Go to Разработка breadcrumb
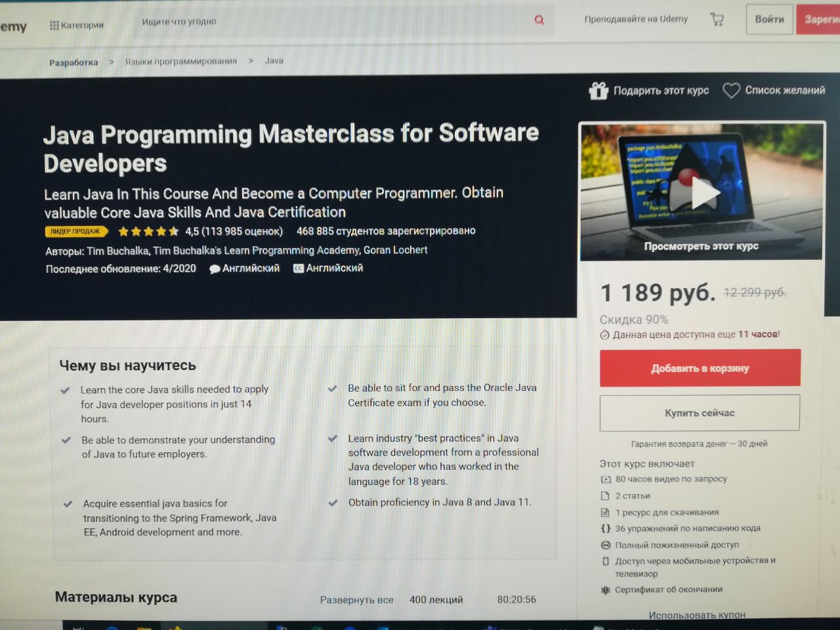Viewport: 840px width, 630px height. (73, 62)
